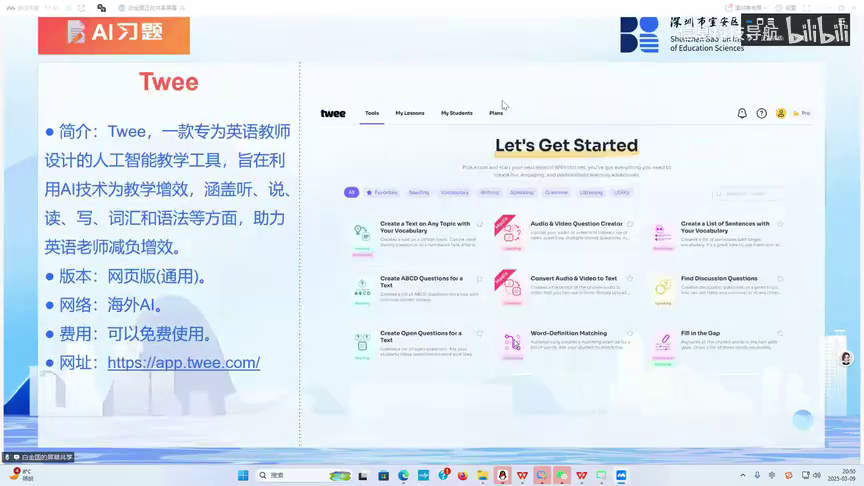Open the notifications bell icon

pyautogui.click(x=742, y=113)
